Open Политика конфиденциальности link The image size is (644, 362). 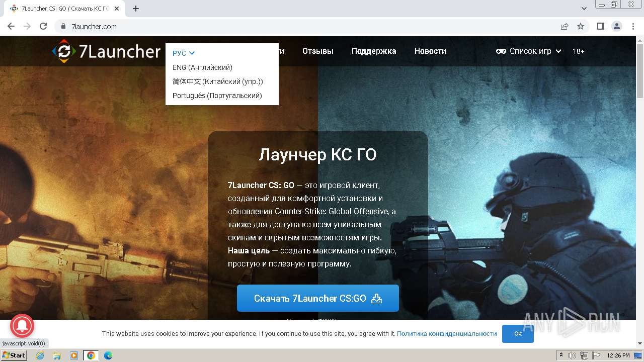(447, 334)
